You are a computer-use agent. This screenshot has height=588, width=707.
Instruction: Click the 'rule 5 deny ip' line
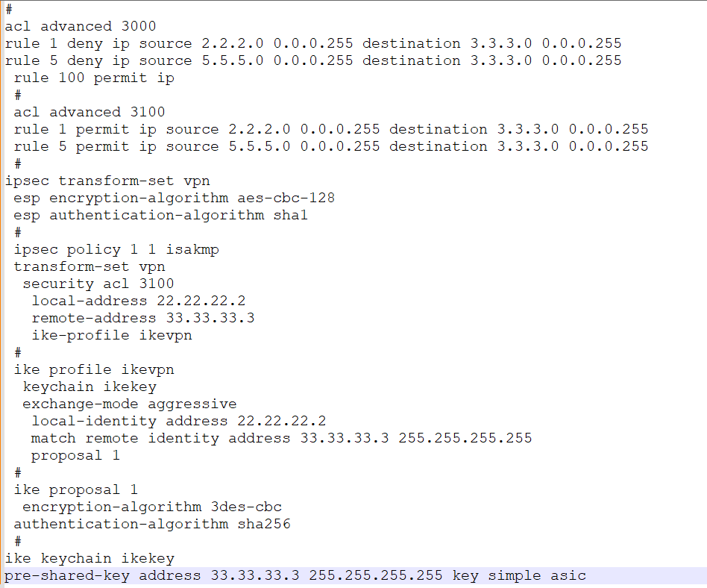[x=312, y=60]
